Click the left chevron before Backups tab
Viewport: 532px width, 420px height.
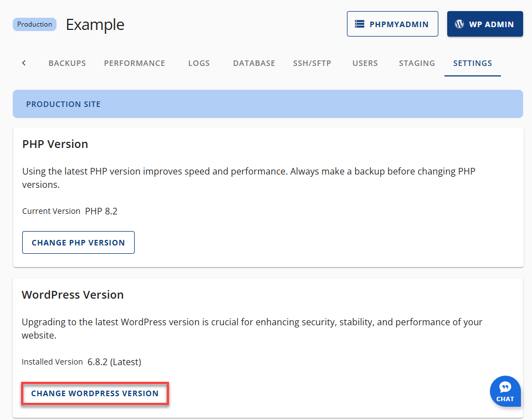click(23, 63)
